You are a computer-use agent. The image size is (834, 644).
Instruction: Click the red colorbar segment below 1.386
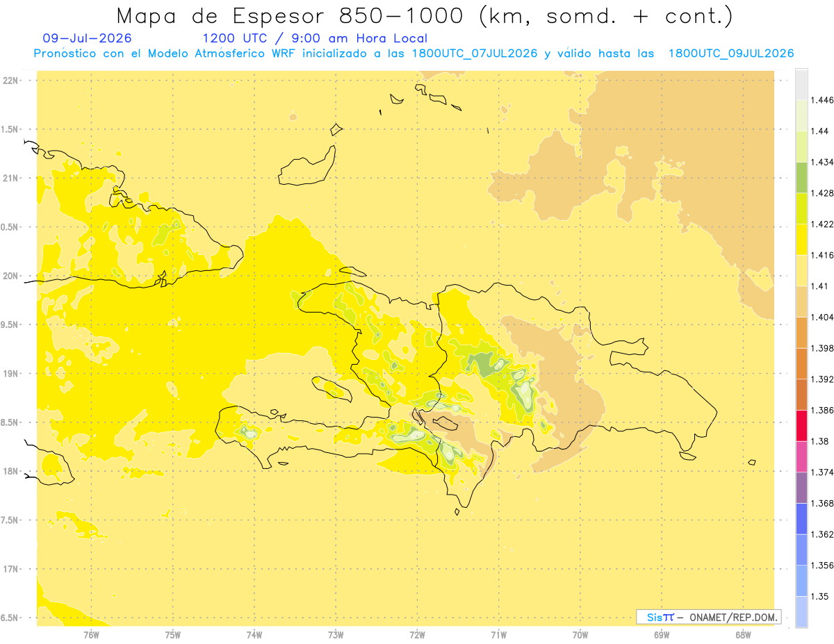pos(801,425)
